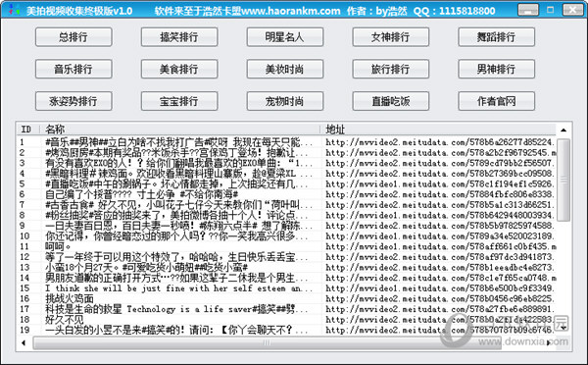Click the 旅行排行 button

(391, 69)
